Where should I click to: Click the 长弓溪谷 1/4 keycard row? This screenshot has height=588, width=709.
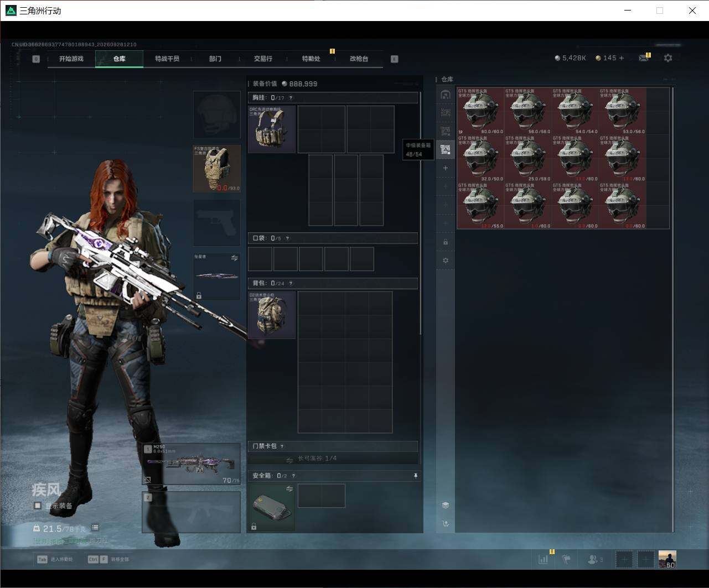pos(333,459)
